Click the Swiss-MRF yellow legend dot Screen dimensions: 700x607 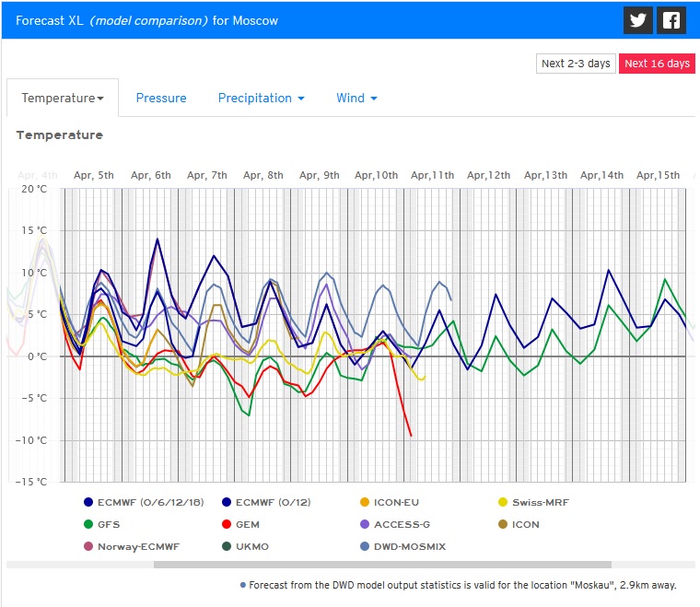pyautogui.click(x=503, y=502)
